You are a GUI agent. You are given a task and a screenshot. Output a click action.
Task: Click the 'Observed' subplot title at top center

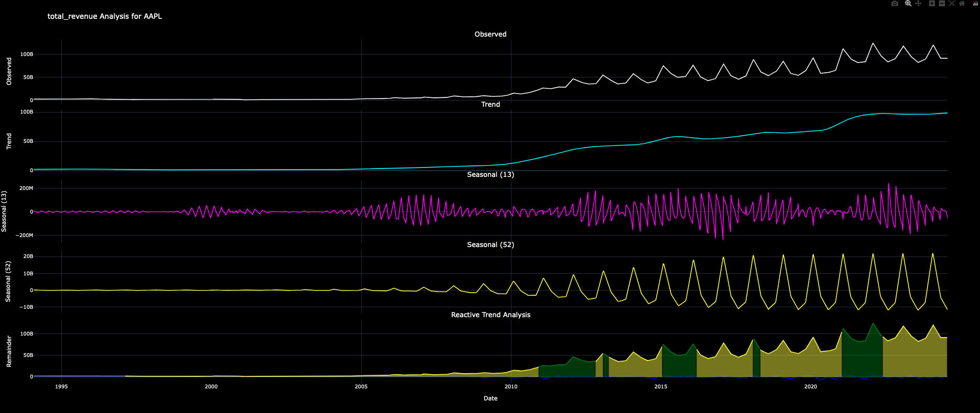pyautogui.click(x=490, y=34)
